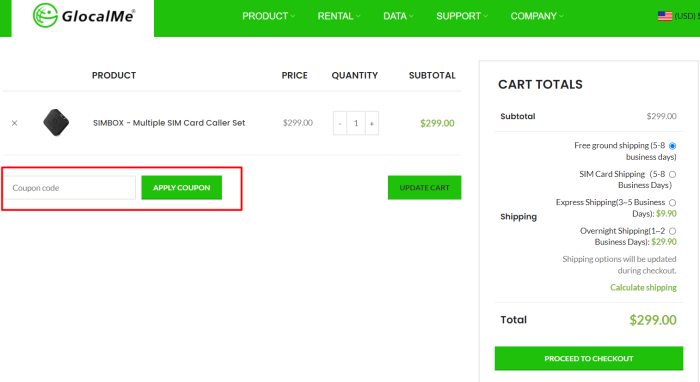The height and width of the screenshot is (382, 700).
Task: Click the QUANTITY column header
Action: point(354,75)
